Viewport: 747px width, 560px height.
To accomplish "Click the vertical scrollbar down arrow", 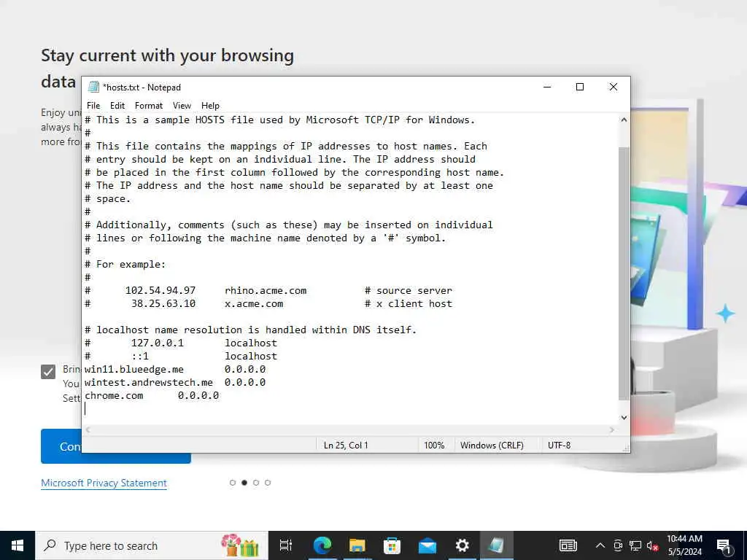I will pyautogui.click(x=624, y=418).
